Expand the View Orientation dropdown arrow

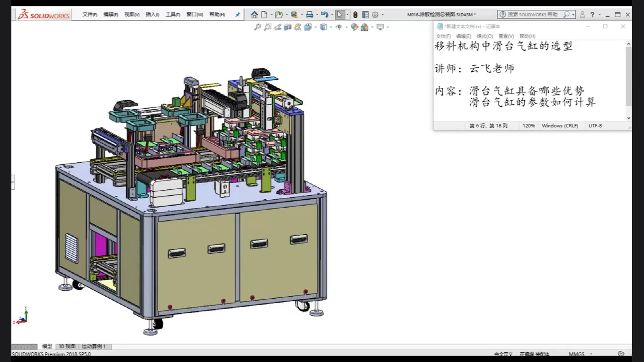pos(316,27)
